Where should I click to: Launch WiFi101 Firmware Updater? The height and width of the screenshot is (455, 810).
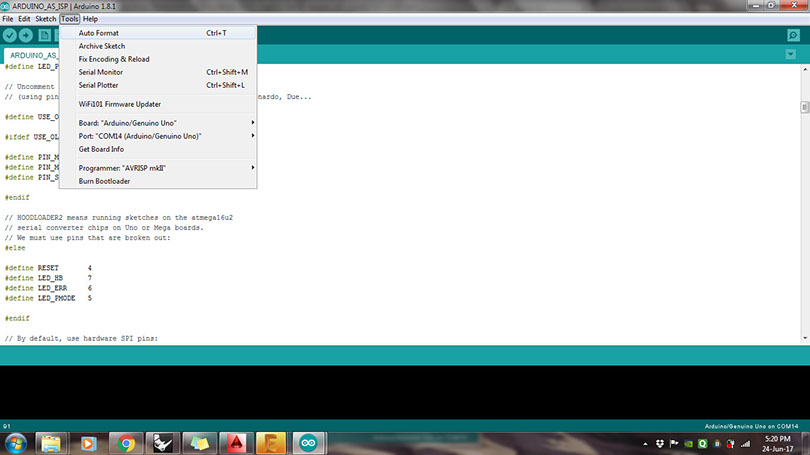click(x=158, y=104)
